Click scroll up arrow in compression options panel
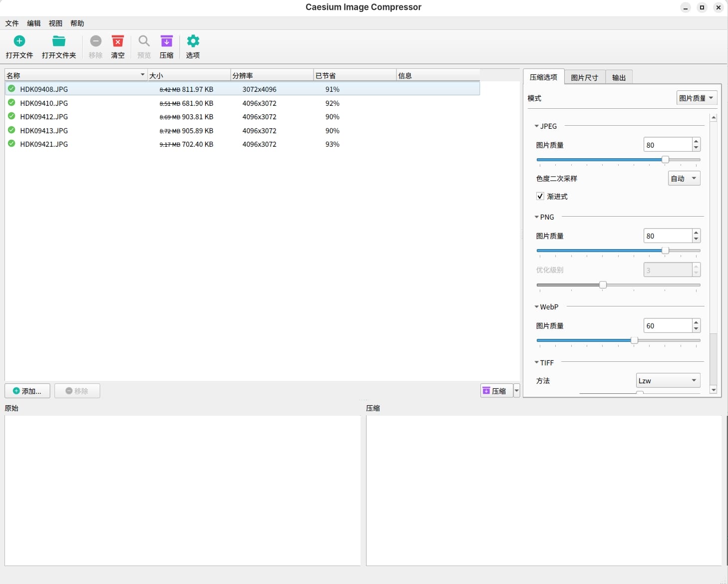 pyautogui.click(x=714, y=118)
